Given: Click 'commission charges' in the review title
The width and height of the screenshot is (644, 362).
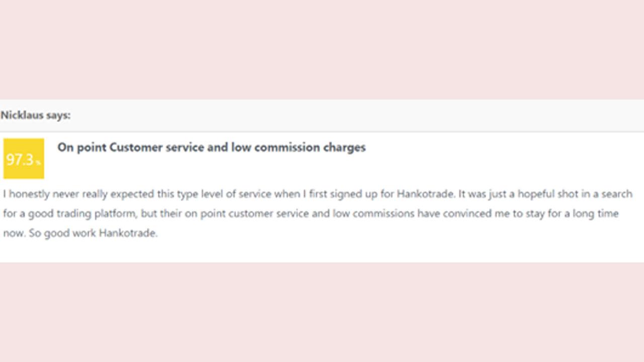Looking at the screenshot, I should point(309,147).
